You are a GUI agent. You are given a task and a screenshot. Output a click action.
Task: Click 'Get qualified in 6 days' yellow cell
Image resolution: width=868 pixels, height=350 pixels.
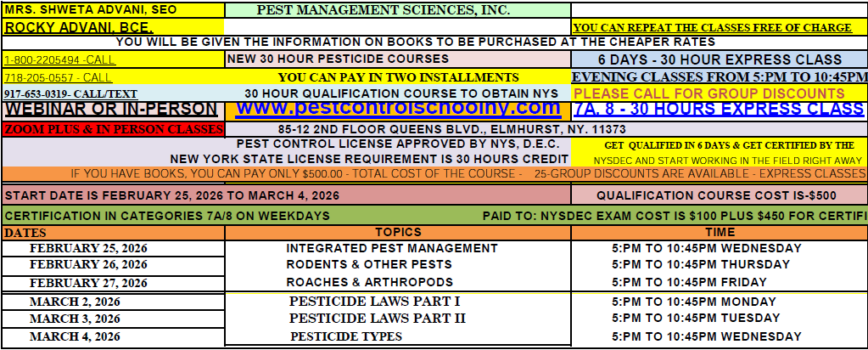coord(719,152)
